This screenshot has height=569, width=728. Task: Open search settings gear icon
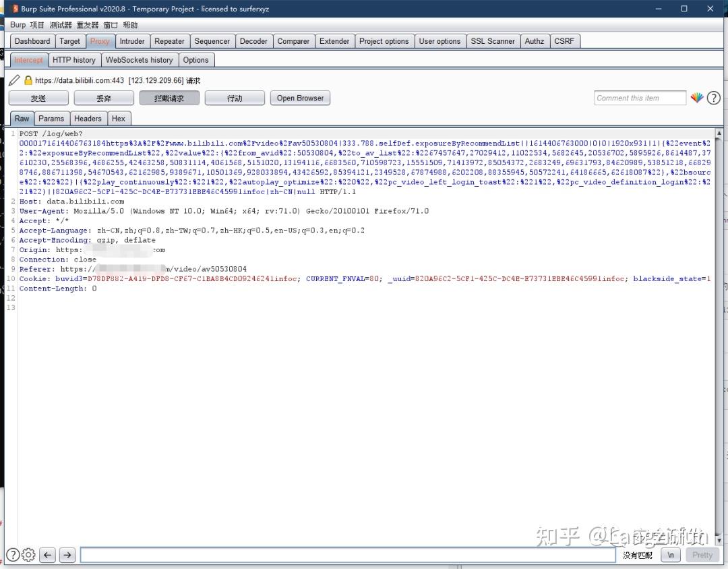[28, 555]
